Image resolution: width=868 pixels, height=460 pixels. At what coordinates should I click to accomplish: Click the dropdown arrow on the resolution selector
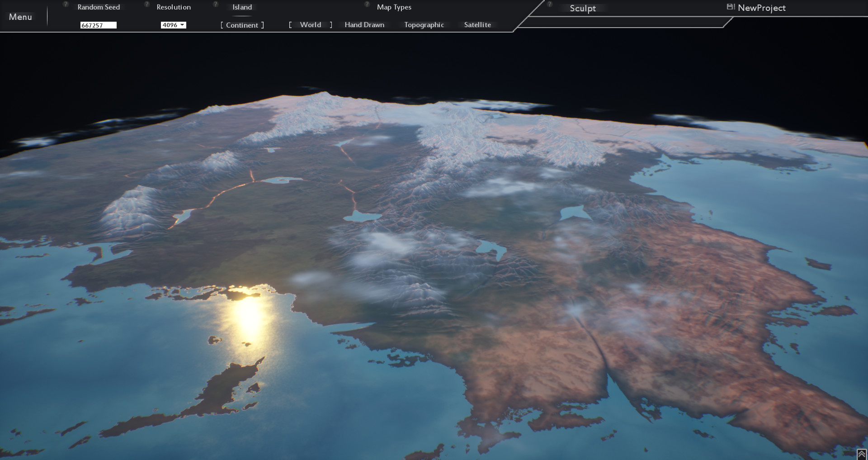183,25
